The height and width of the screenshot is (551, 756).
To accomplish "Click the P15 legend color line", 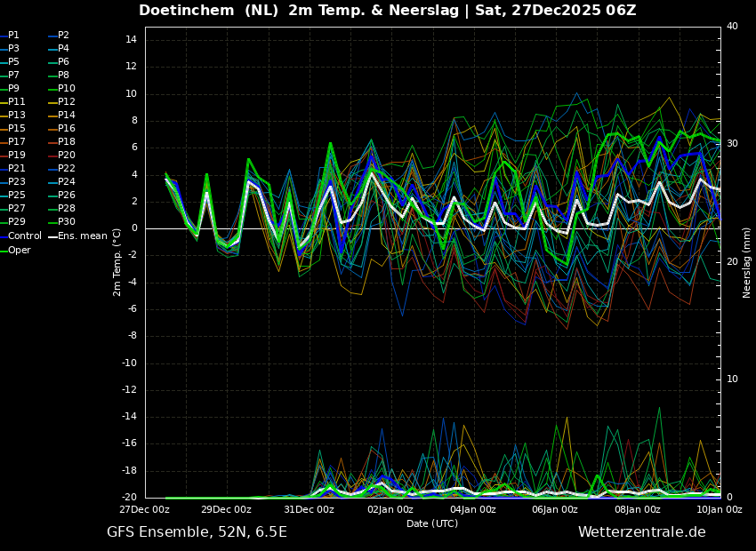I will coord(4,129).
